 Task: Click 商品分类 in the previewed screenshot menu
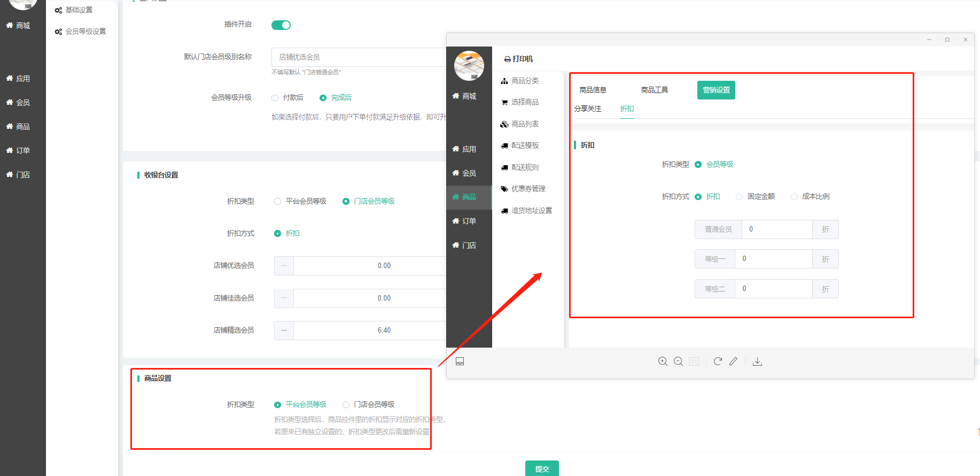click(x=520, y=81)
